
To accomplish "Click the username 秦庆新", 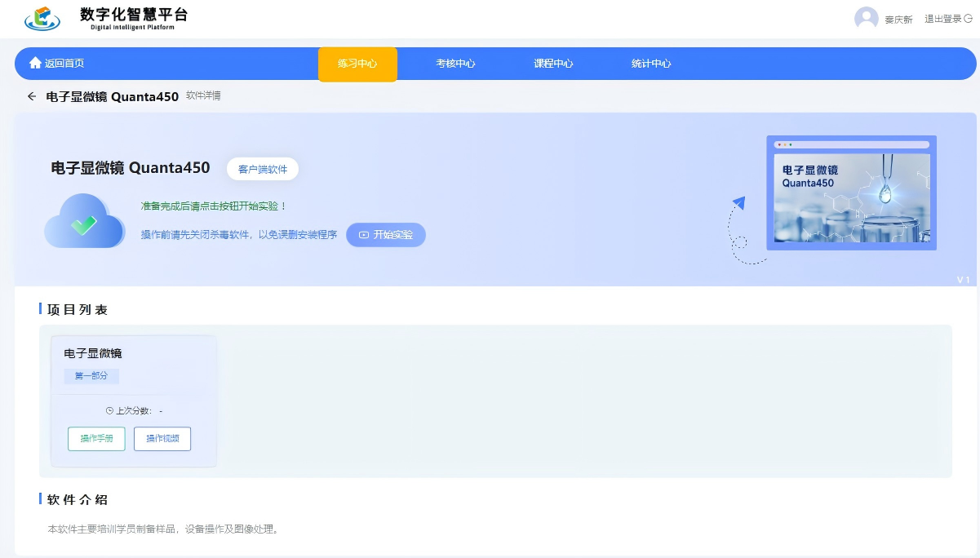I will [x=898, y=20].
